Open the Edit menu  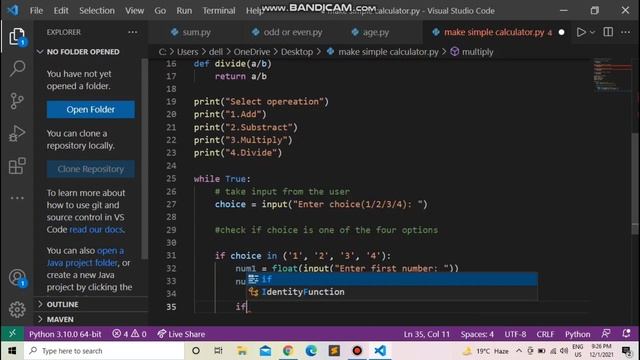tap(61, 11)
